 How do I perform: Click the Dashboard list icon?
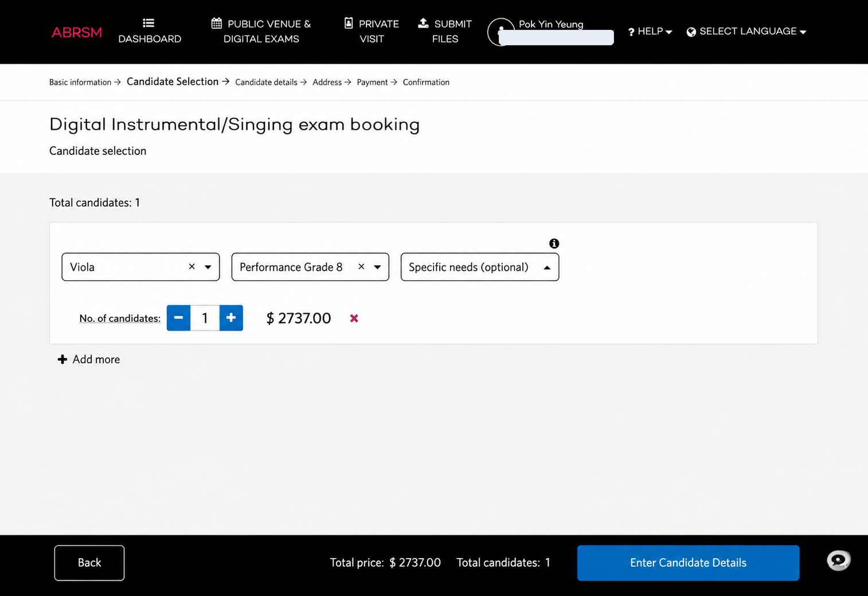tap(148, 23)
